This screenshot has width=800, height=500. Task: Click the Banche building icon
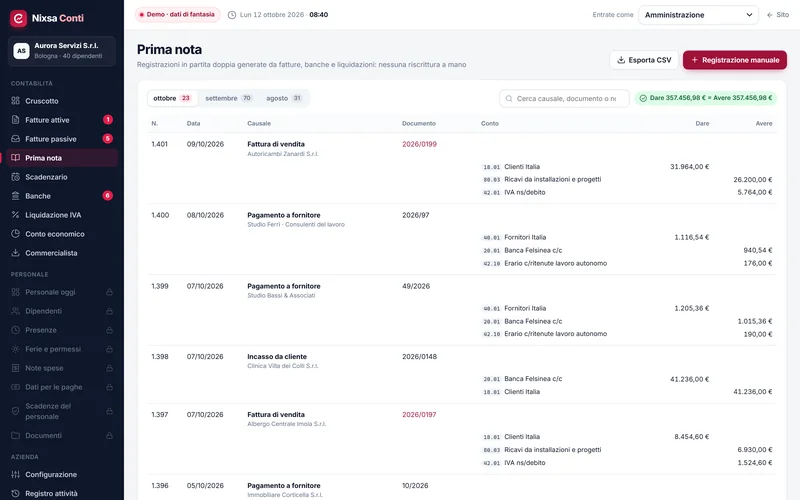[x=15, y=196]
